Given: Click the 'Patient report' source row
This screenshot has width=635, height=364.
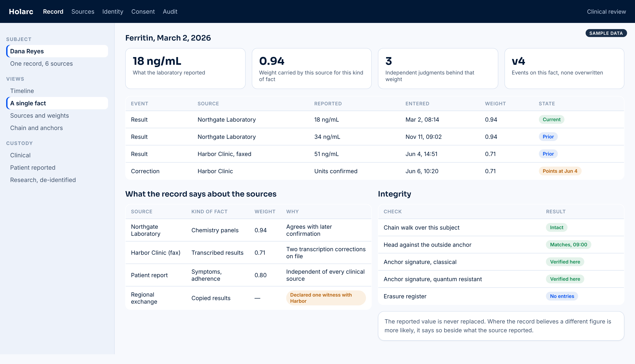Looking at the screenshot, I should pyautogui.click(x=149, y=275).
